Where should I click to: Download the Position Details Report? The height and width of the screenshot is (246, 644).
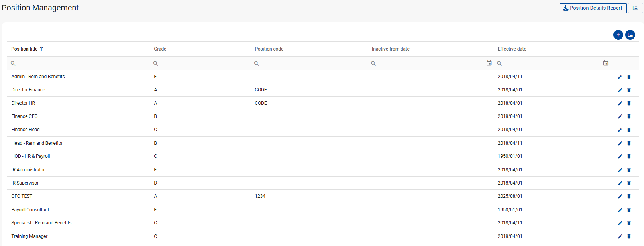pyautogui.click(x=593, y=8)
